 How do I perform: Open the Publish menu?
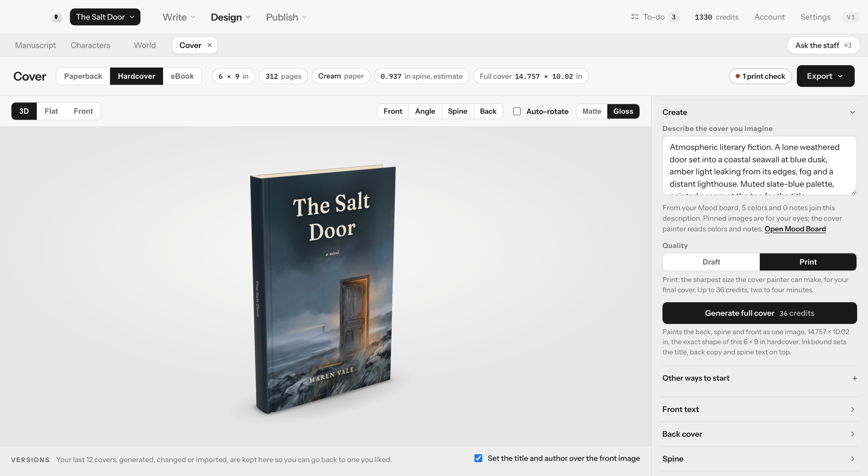[x=286, y=17]
